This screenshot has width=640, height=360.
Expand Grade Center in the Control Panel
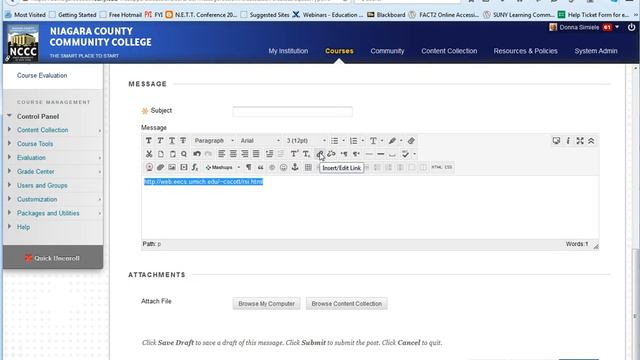coord(9,171)
